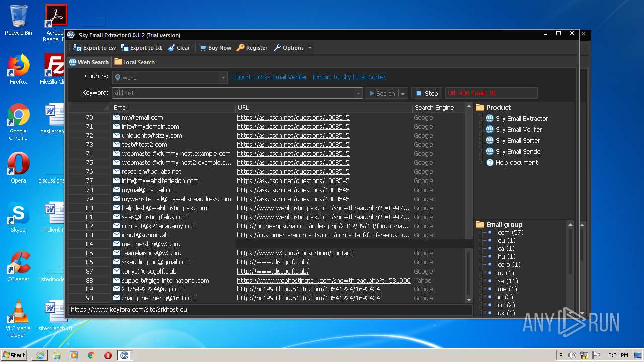Click Firefox desktop icon
This screenshot has height=362, width=644.
click(18, 69)
